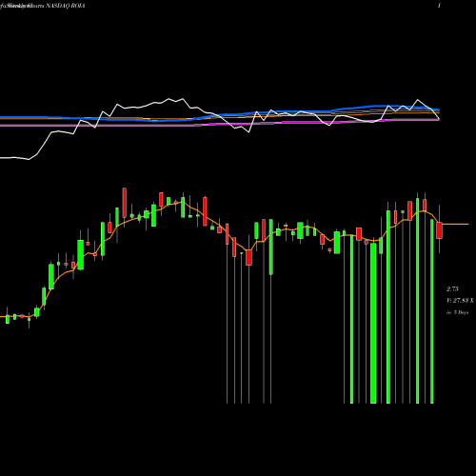The height and width of the screenshot is (476, 476).
Task: Click the NASDAQ ticker title text
Action: coord(43,6)
